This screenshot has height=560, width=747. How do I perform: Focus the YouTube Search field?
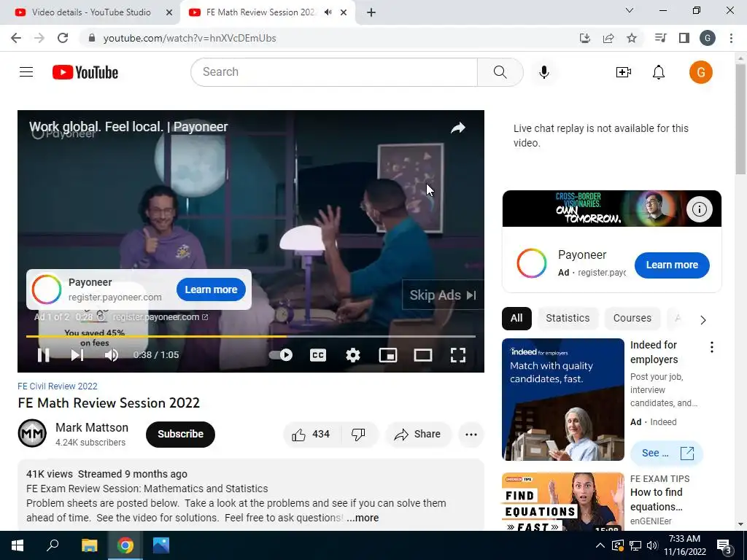334,72
